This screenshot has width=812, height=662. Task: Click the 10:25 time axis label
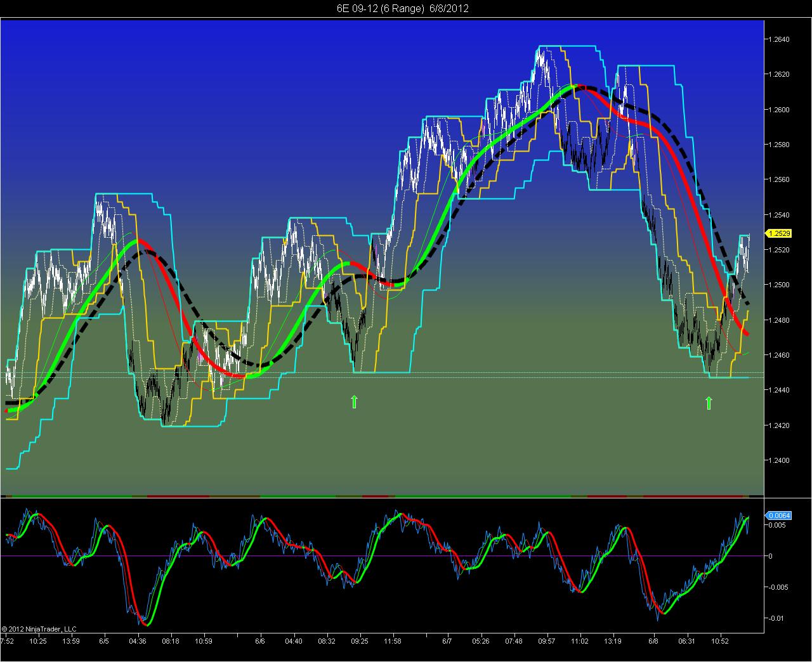point(38,641)
